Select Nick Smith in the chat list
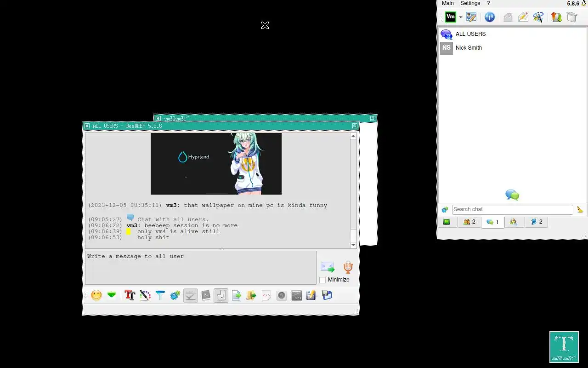Screen dimensions: 588x368 pos(512,48)
